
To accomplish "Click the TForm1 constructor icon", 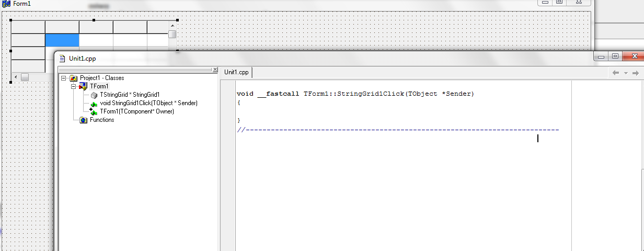I will click(94, 111).
